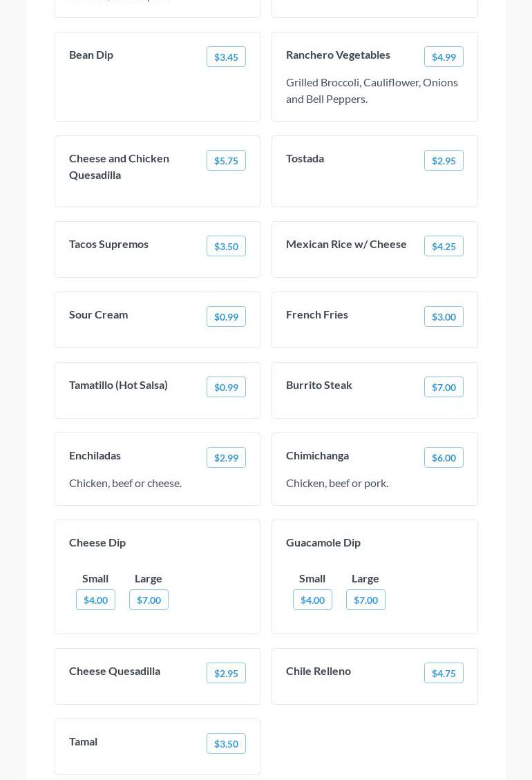Select Burrito Steak $7.00 price button
The image size is (532, 780).
[x=444, y=387]
